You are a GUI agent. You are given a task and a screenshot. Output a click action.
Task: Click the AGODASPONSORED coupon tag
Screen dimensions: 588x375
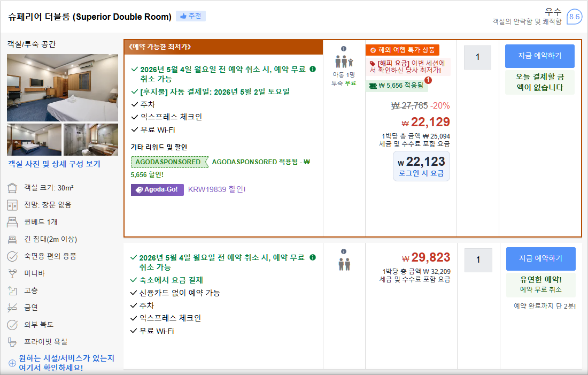pos(169,162)
